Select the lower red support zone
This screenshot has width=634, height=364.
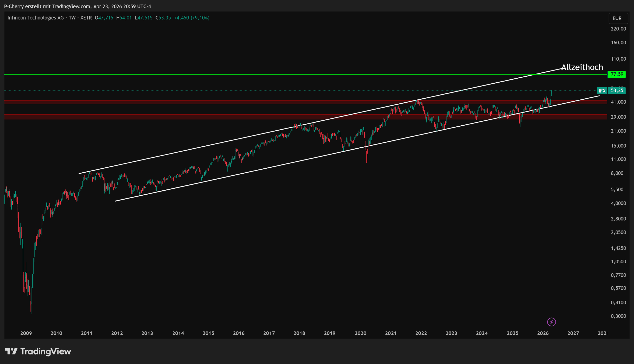[200, 117]
